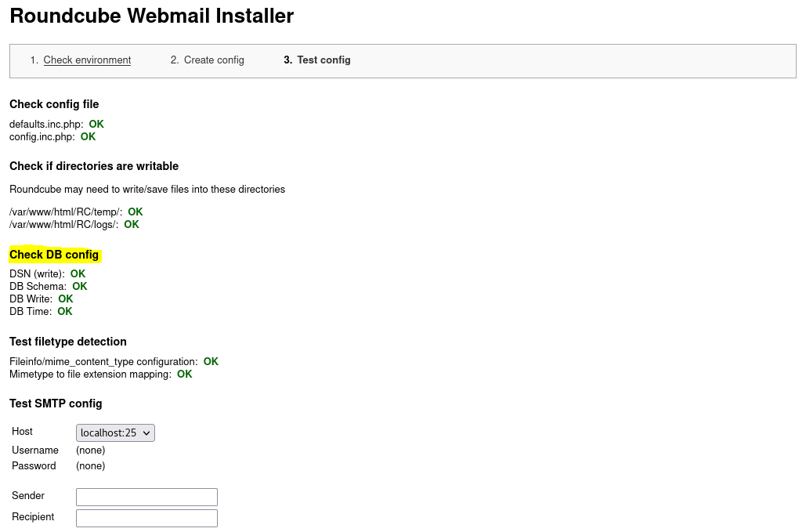The height and width of the screenshot is (532, 806).
Task: Click the (none) value beside Password
Action: pyautogui.click(x=91, y=465)
